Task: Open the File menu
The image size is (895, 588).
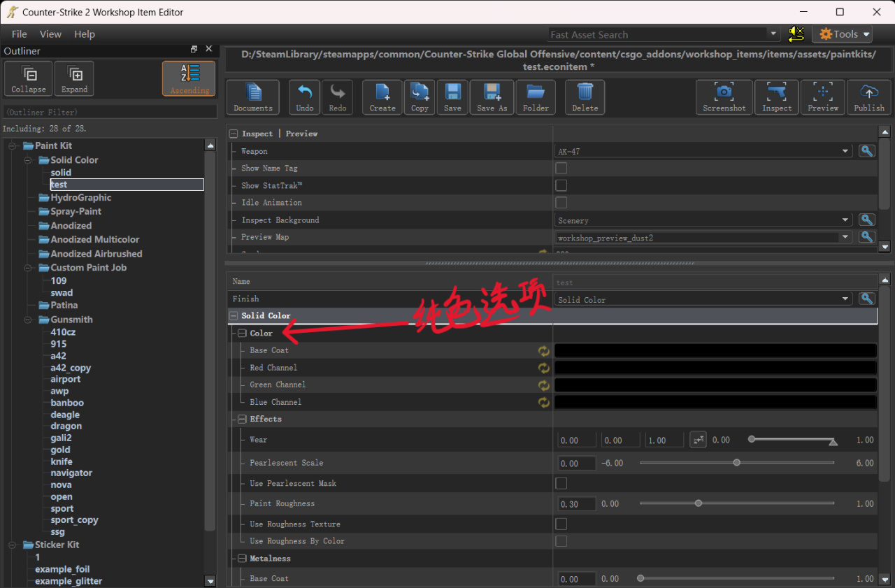Action: point(20,34)
